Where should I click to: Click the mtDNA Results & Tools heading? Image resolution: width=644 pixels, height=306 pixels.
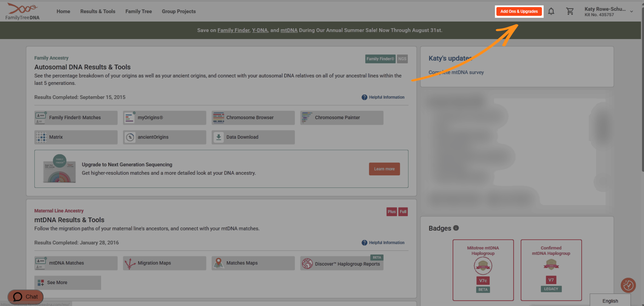69,220
